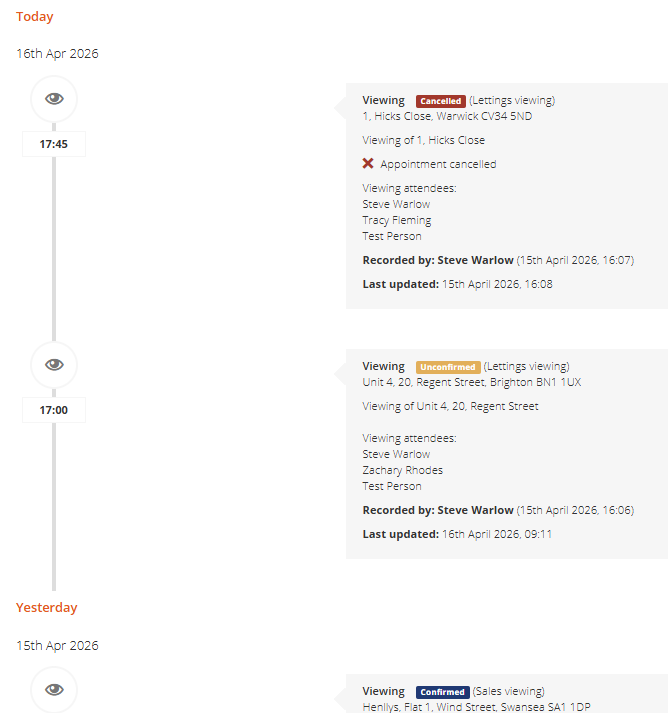
Task: Select the 17:45 time marker
Action: click(54, 144)
